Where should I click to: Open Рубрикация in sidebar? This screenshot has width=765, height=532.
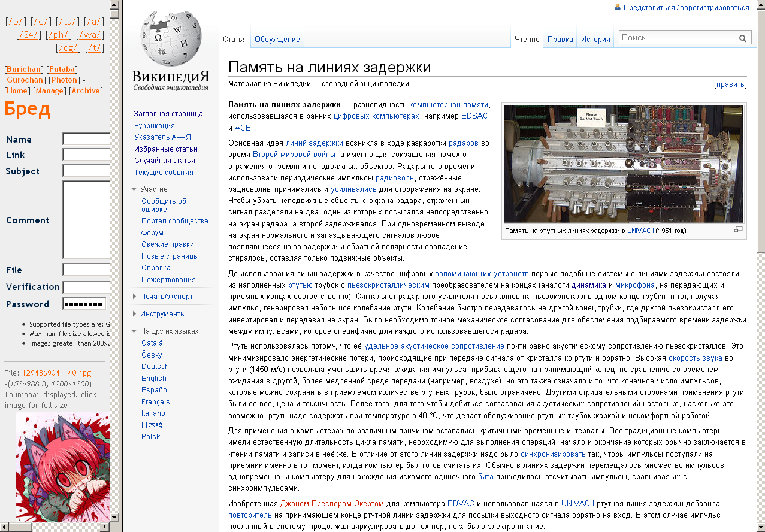pos(155,126)
